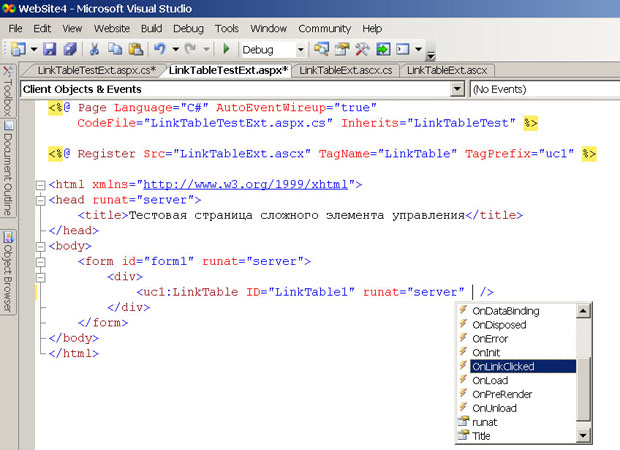Collapse the form tag outline node
The image size is (620, 450).
click(40, 262)
